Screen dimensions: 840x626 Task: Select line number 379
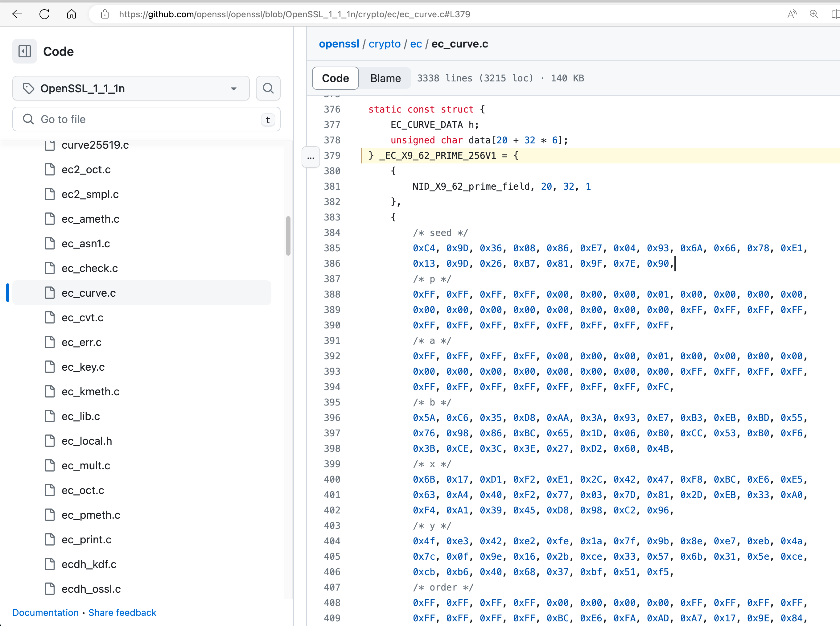click(332, 156)
